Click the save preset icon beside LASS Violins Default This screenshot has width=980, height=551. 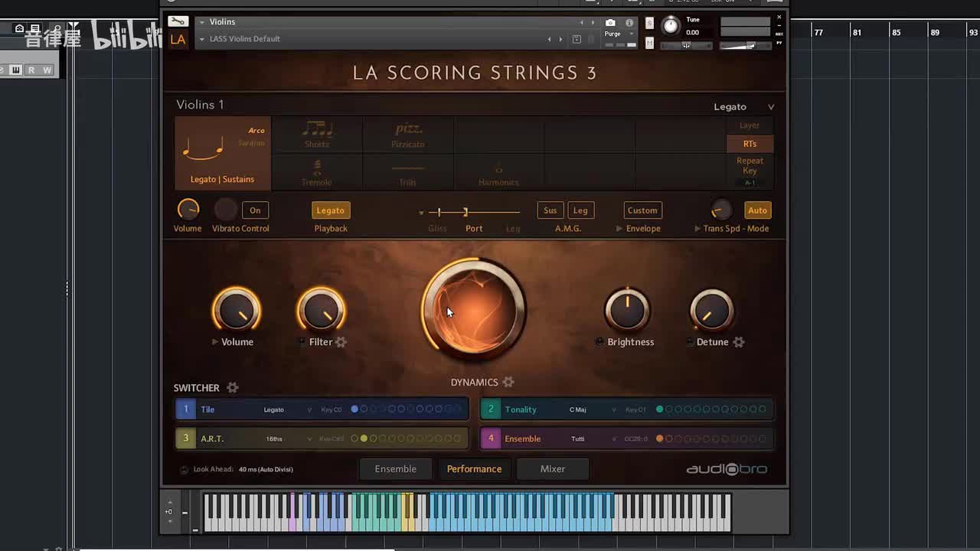pos(577,39)
